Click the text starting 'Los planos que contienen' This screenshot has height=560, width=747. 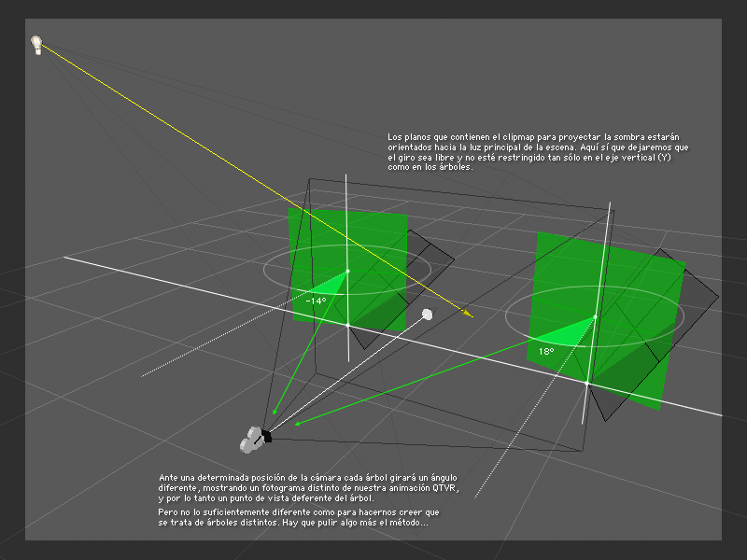[538, 152]
